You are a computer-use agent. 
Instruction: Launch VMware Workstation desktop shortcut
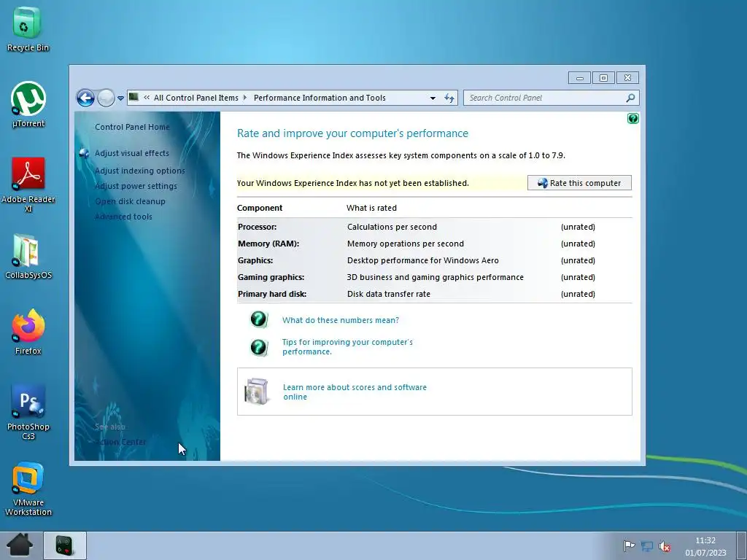[x=28, y=489]
